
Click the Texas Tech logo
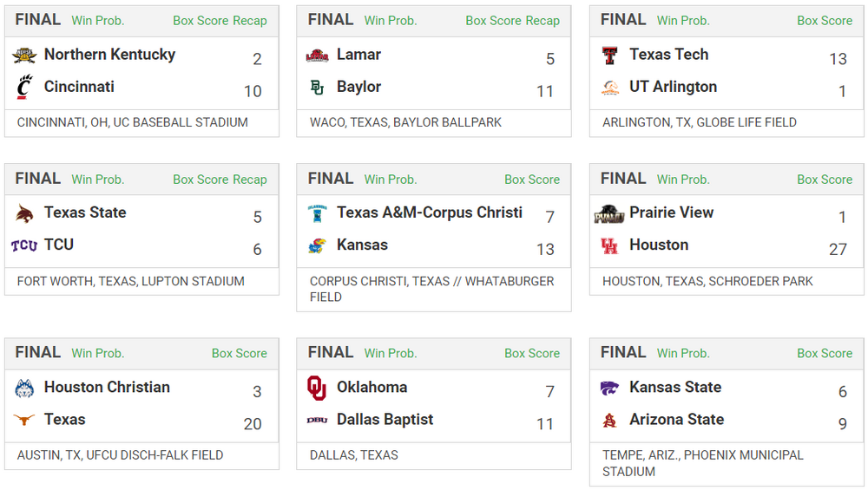click(x=609, y=56)
